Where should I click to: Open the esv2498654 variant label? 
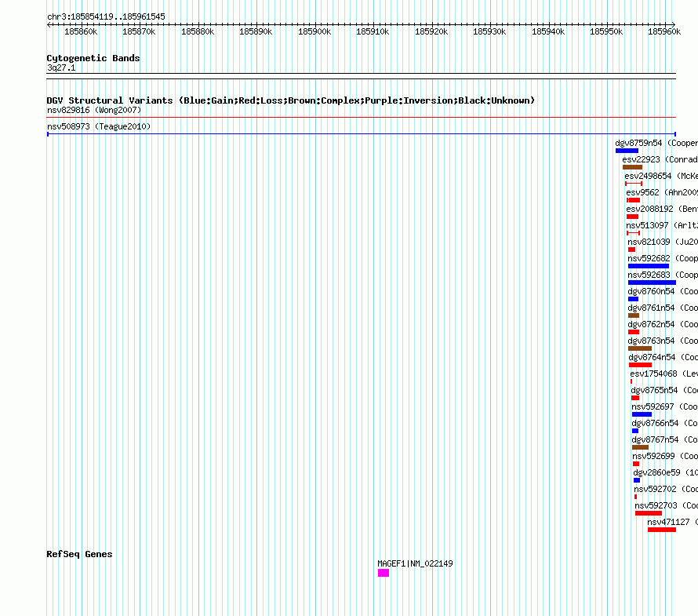pos(661,176)
